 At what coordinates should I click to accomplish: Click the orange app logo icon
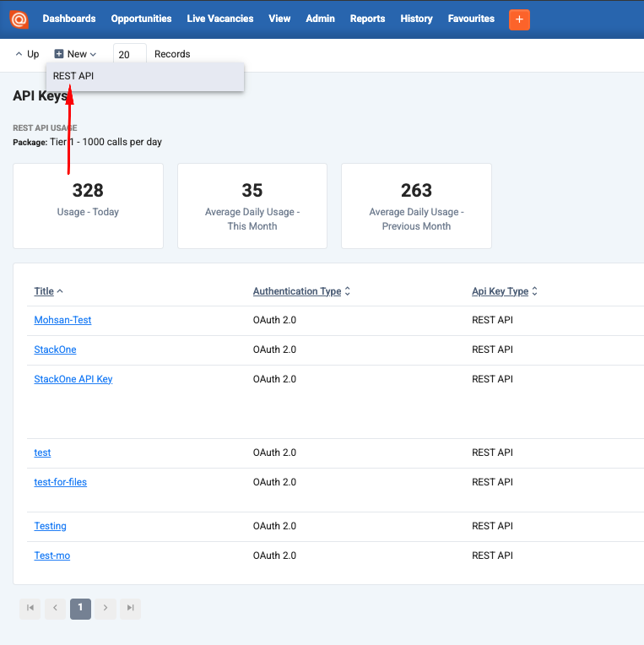pos(19,19)
